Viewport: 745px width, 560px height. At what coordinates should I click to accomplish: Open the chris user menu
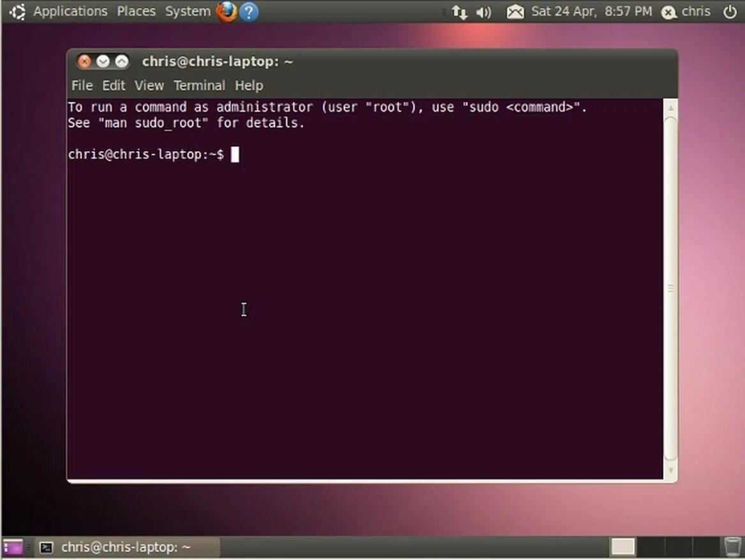coord(696,11)
